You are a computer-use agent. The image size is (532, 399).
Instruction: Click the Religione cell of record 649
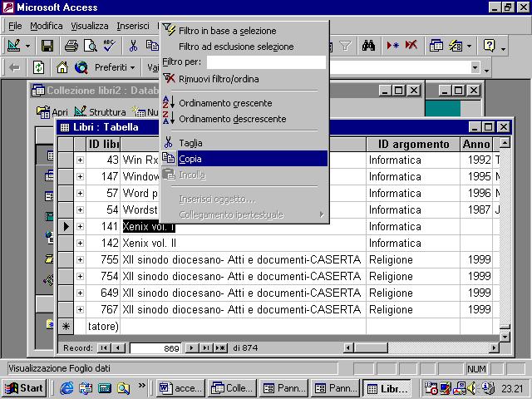413,293
